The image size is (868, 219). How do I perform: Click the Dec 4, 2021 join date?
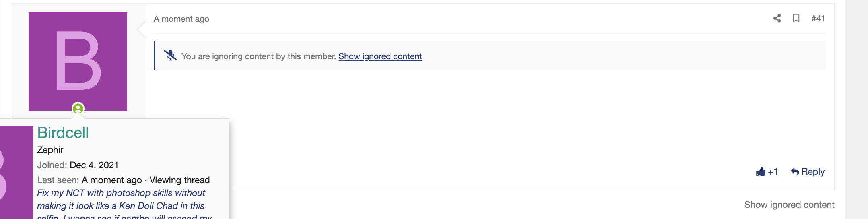(x=94, y=165)
